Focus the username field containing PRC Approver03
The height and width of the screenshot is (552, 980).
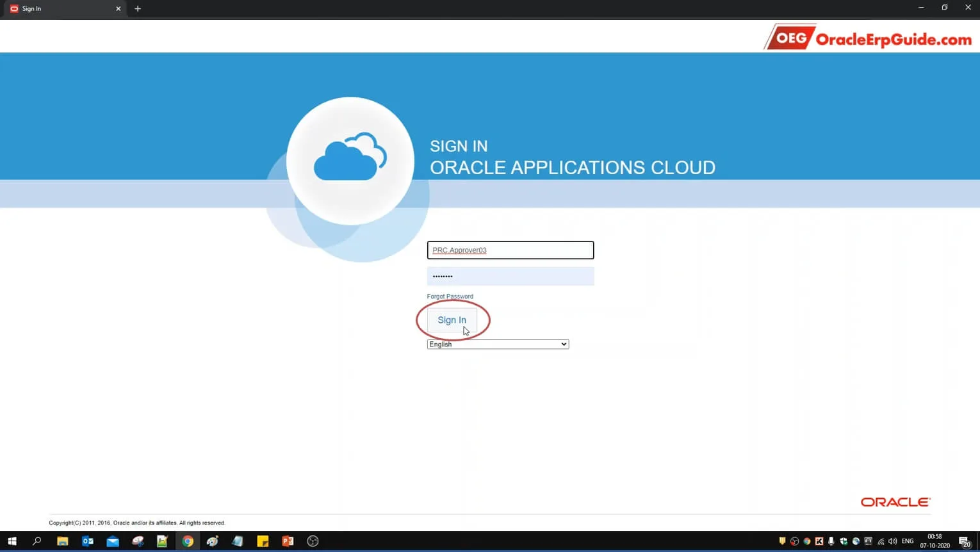[x=510, y=250]
